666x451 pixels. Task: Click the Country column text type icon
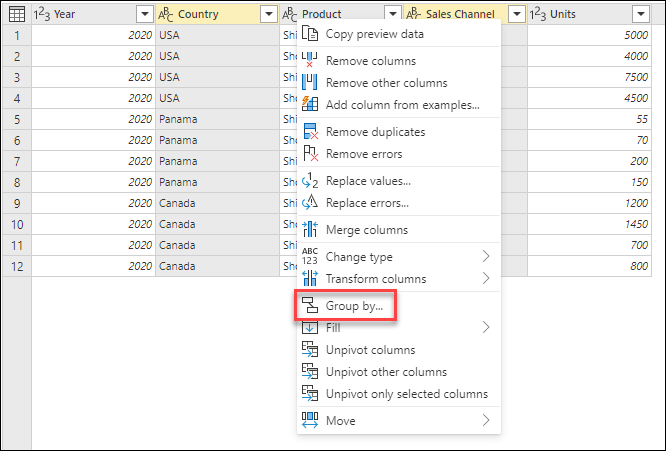[166, 14]
